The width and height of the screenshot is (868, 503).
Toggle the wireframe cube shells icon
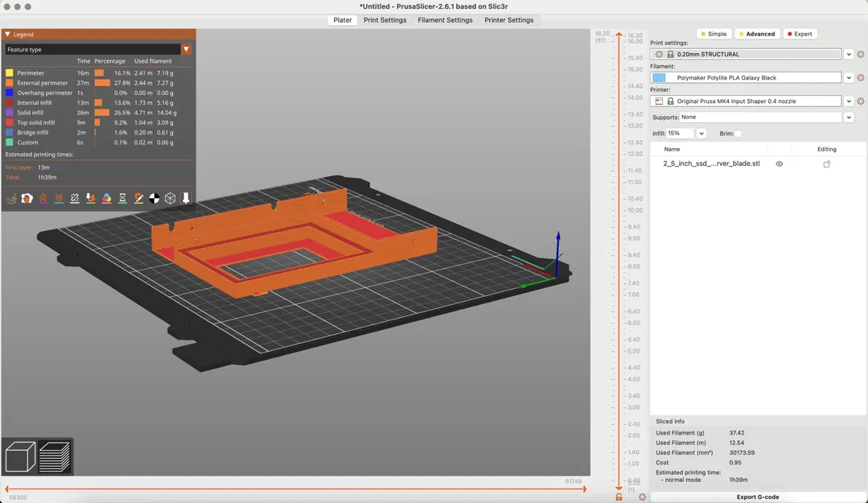click(x=170, y=198)
